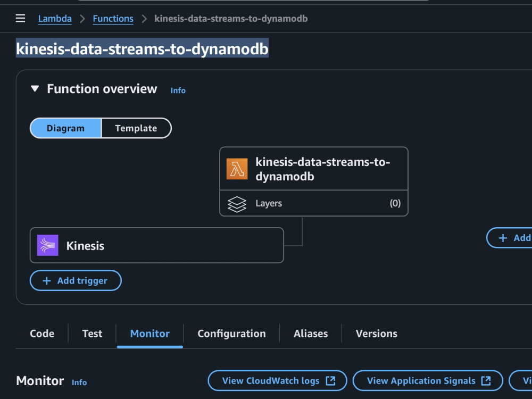The image size is (532, 399).
Task: Click View CloudWatch logs button
Action: (277, 381)
